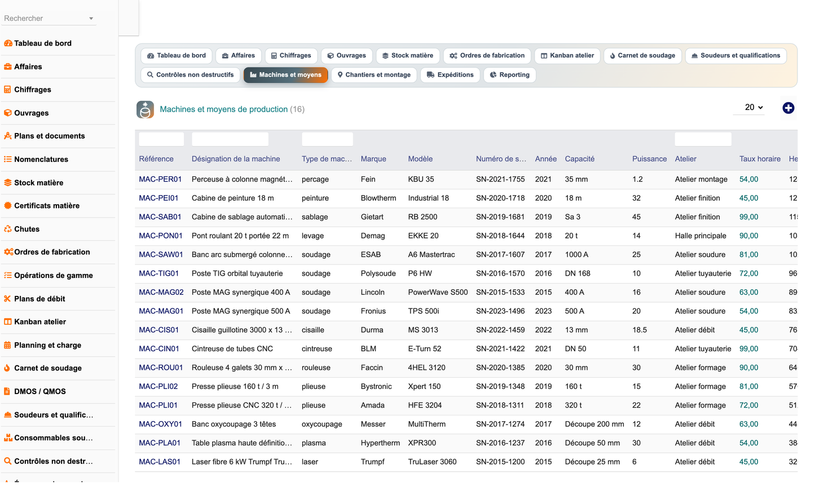Click the Ordres de fabrication sidebar gears icon

click(x=8, y=252)
